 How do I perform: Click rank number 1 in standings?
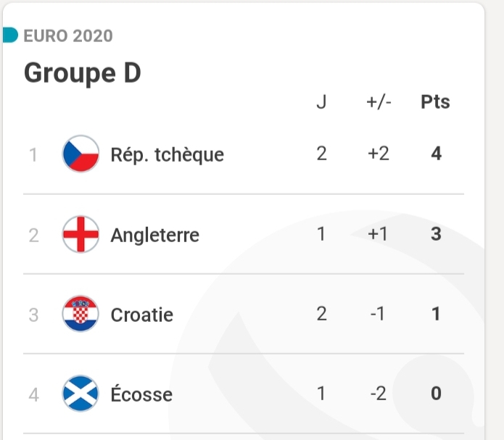click(x=33, y=154)
